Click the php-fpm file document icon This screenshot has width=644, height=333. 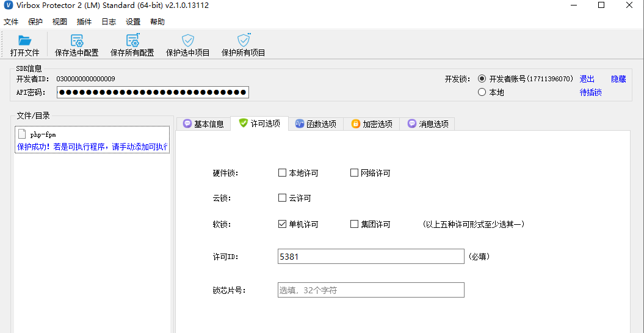point(22,134)
